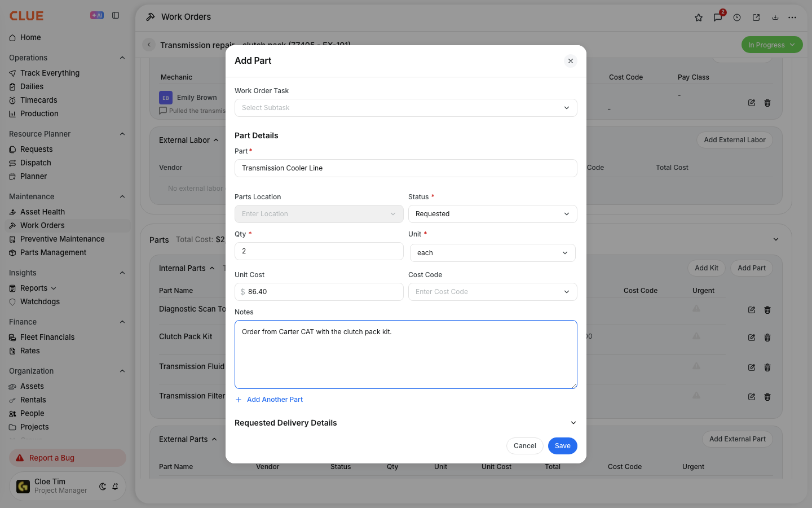Click inside the Notes text area
The image size is (812, 508).
point(406,354)
